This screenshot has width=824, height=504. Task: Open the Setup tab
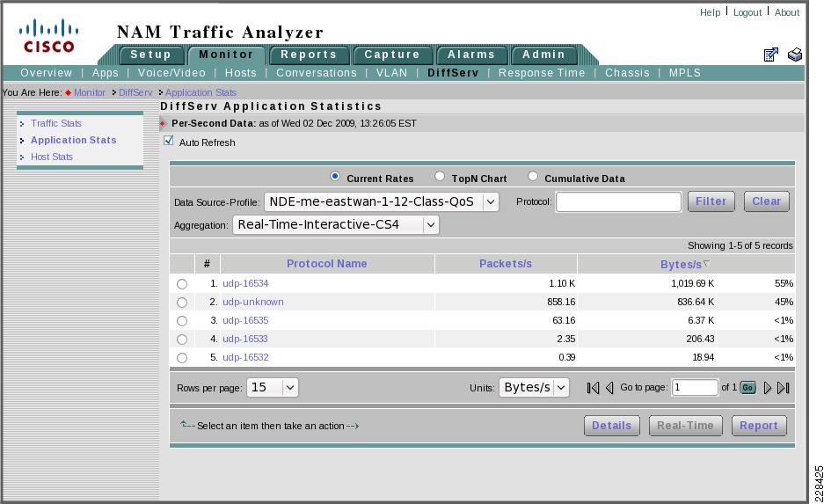[151, 55]
